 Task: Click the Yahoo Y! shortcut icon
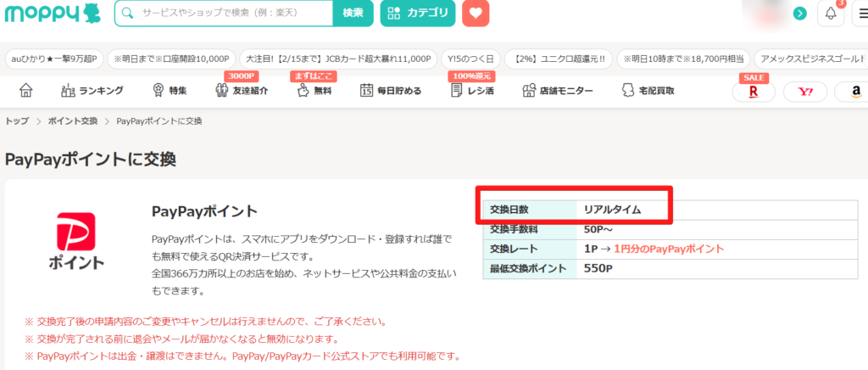click(805, 92)
